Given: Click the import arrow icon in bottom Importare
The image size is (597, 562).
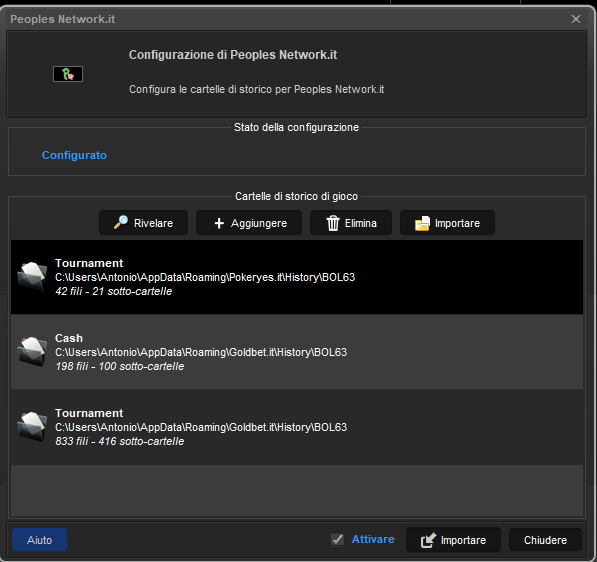Looking at the screenshot, I should (x=428, y=540).
